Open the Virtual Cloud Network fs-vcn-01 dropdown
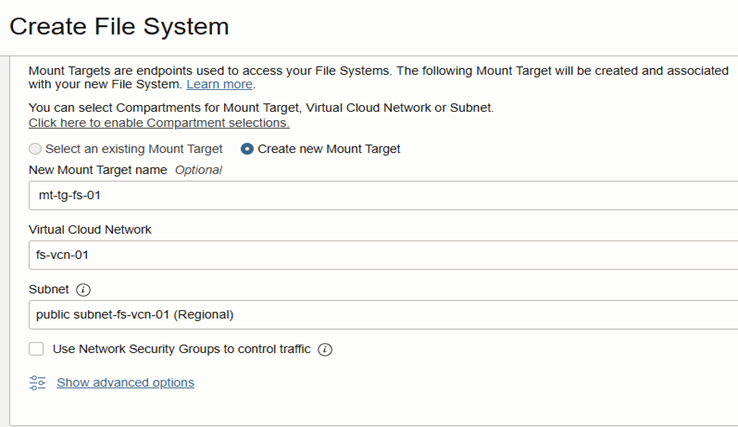Screen dimensions: 738x427 (380, 254)
